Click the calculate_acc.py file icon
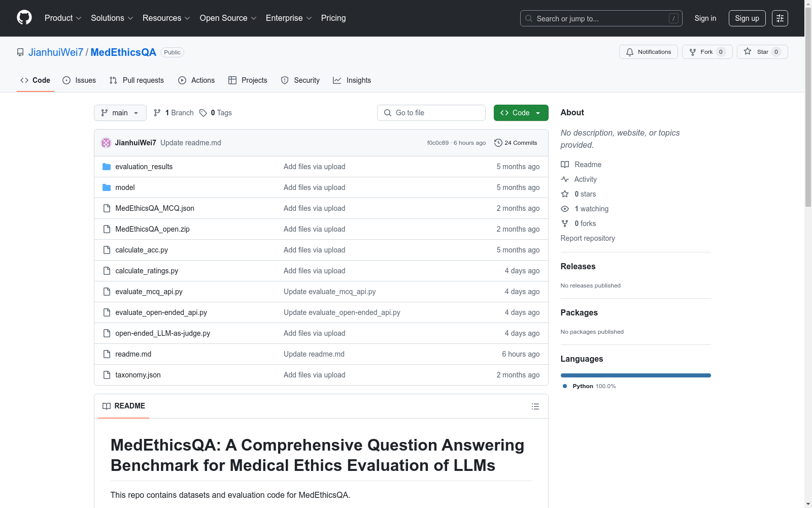The width and height of the screenshot is (812, 508). [x=107, y=250]
